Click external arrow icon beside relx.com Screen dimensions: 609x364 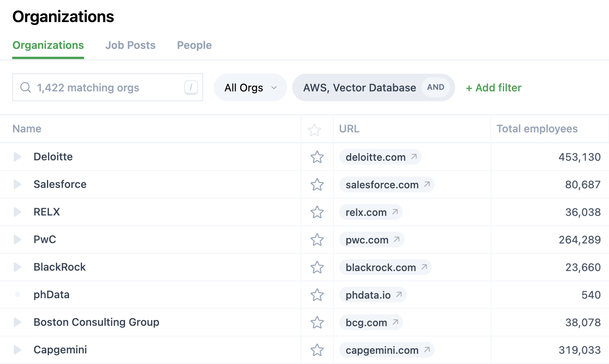pyautogui.click(x=395, y=212)
